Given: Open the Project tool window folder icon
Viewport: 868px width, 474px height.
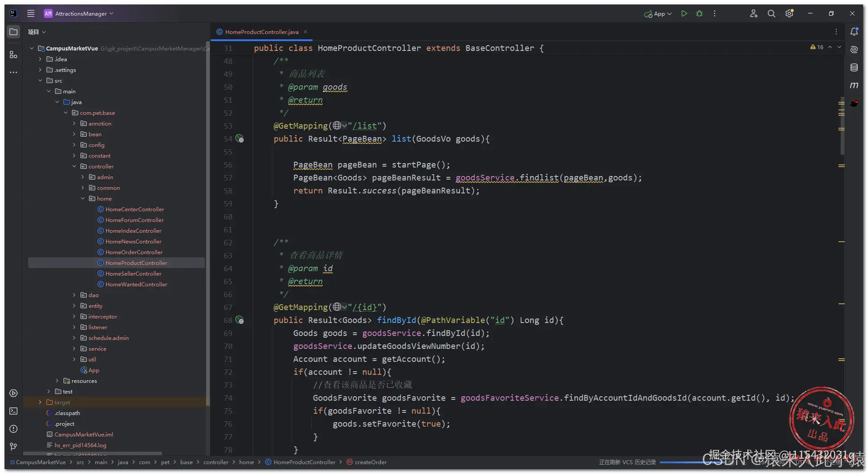Looking at the screenshot, I should [x=13, y=32].
